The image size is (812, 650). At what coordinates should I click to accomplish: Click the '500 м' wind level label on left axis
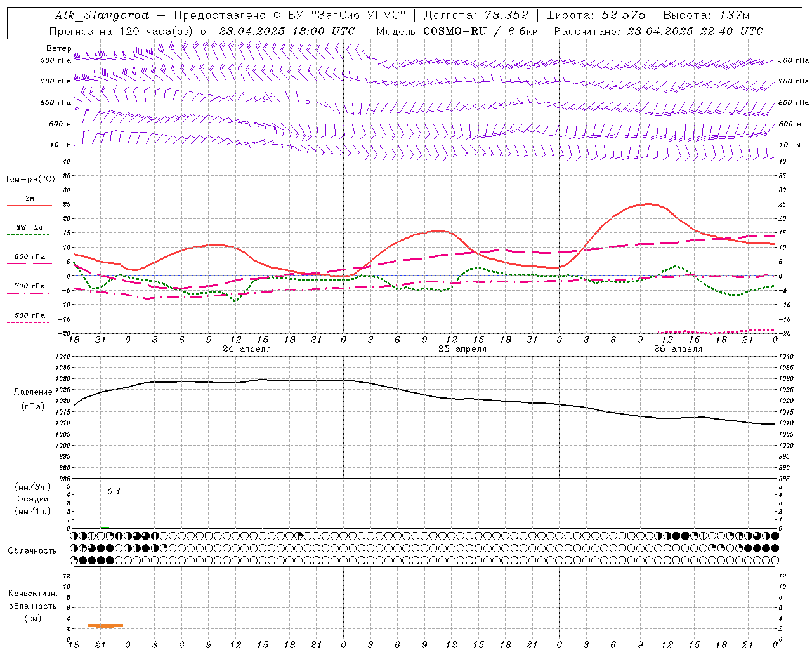[x=60, y=124]
